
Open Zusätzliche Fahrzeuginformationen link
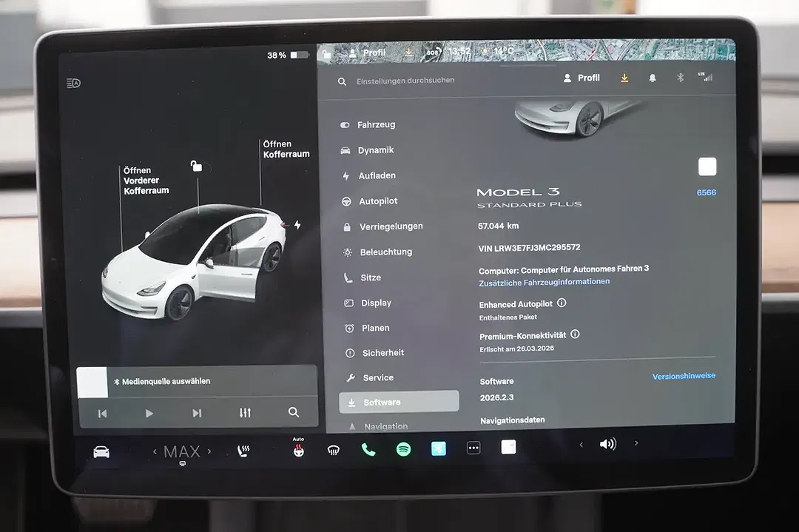pyautogui.click(x=544, y=282)
